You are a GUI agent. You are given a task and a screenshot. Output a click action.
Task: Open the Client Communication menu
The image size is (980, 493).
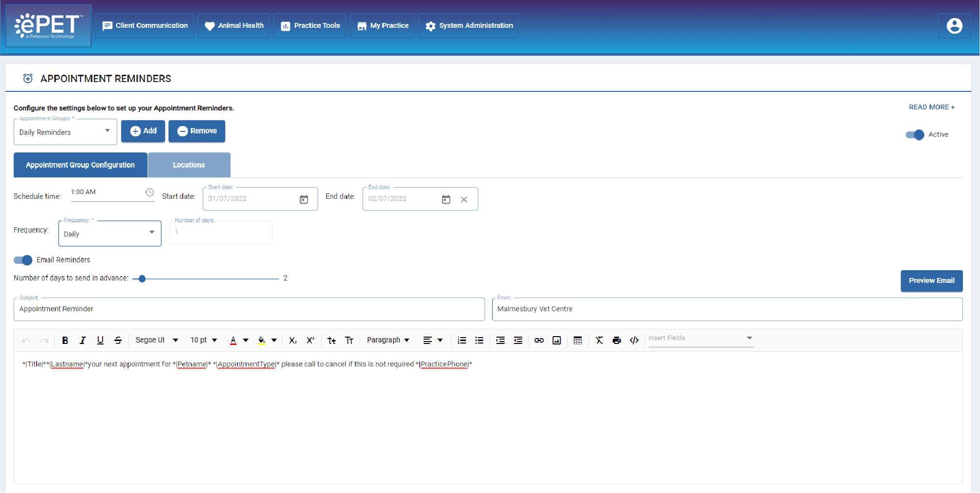pyautogui.click(x=145, y=25)
